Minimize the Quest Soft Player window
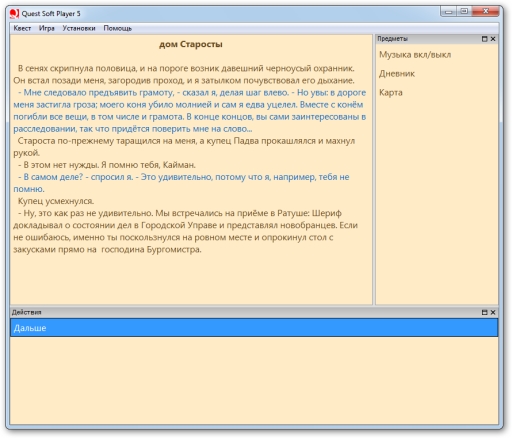 [x=449, y=12]
